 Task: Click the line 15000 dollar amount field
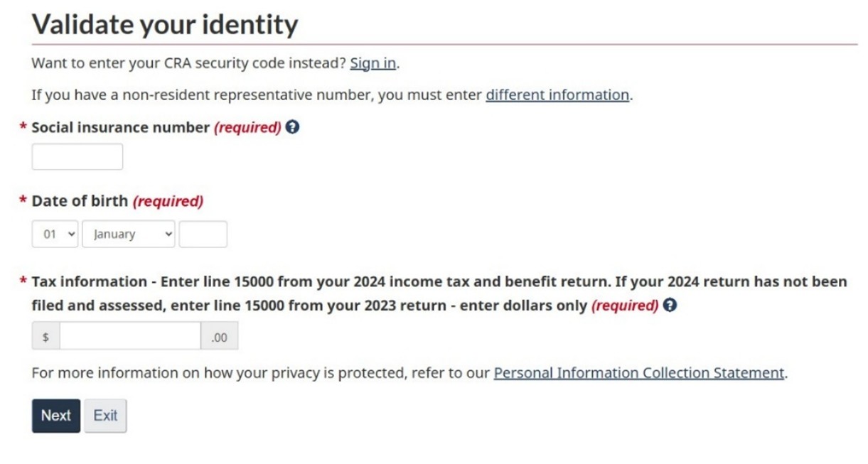tap(130, 336)
